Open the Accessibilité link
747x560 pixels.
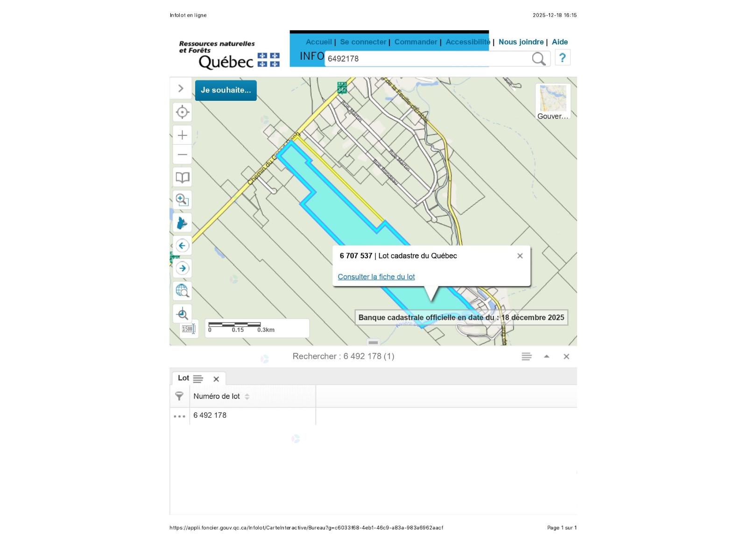point(468,42)
